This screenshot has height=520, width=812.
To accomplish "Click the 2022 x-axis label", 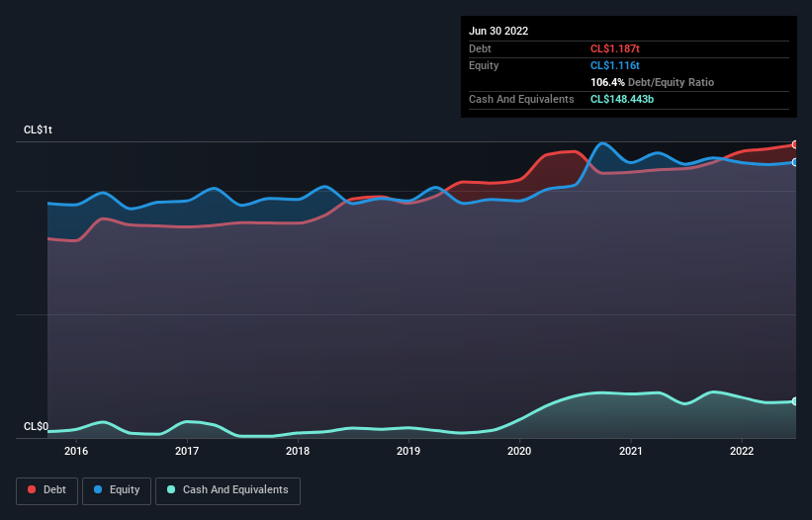I will pyautogui.click(x=742, y=451).
